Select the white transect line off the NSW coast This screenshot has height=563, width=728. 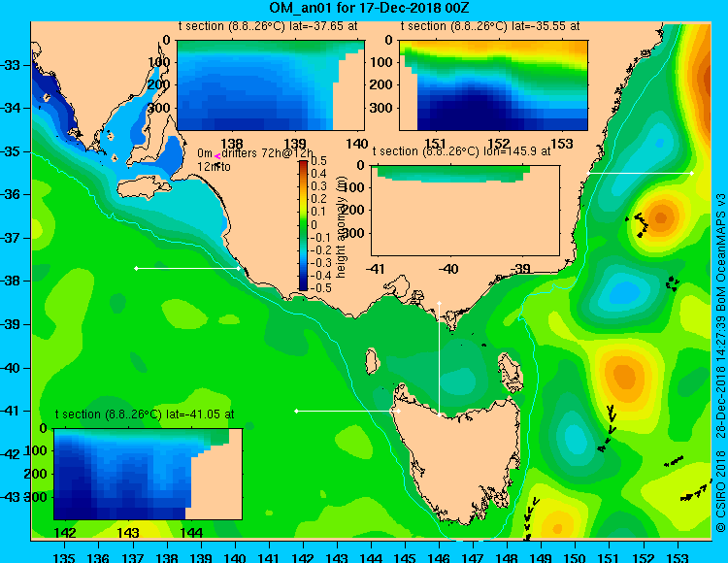click(x=640, y=173)
